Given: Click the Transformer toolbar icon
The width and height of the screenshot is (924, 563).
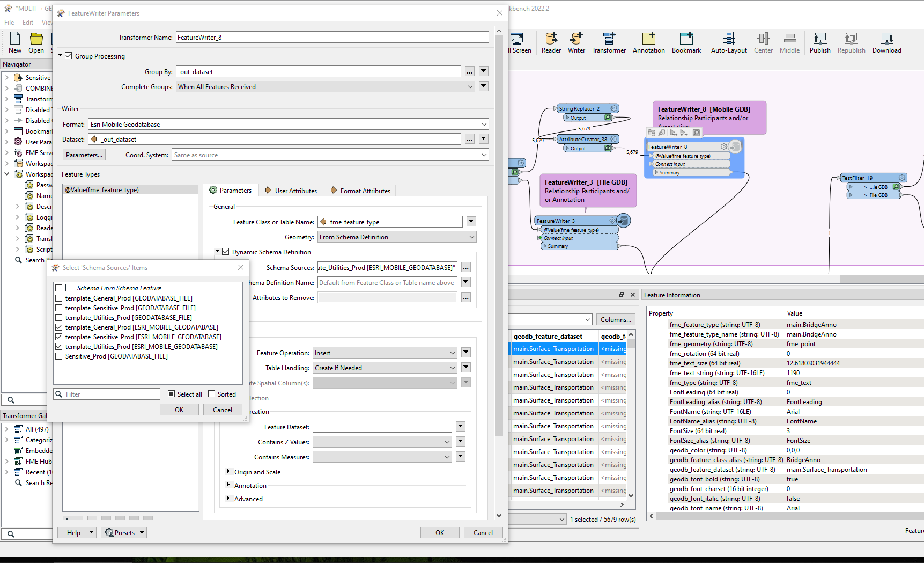Looking at the screenshot, I should tap(609, 42).
